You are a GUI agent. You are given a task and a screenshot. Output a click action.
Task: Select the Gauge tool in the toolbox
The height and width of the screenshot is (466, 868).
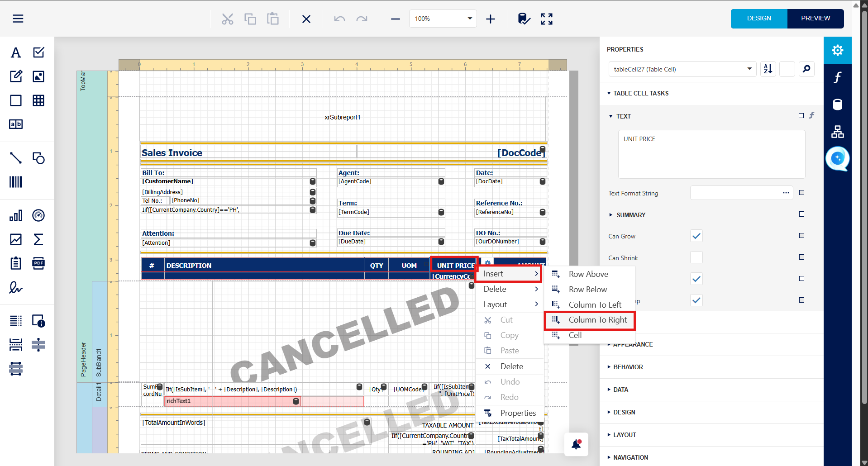tap(38, 215)
